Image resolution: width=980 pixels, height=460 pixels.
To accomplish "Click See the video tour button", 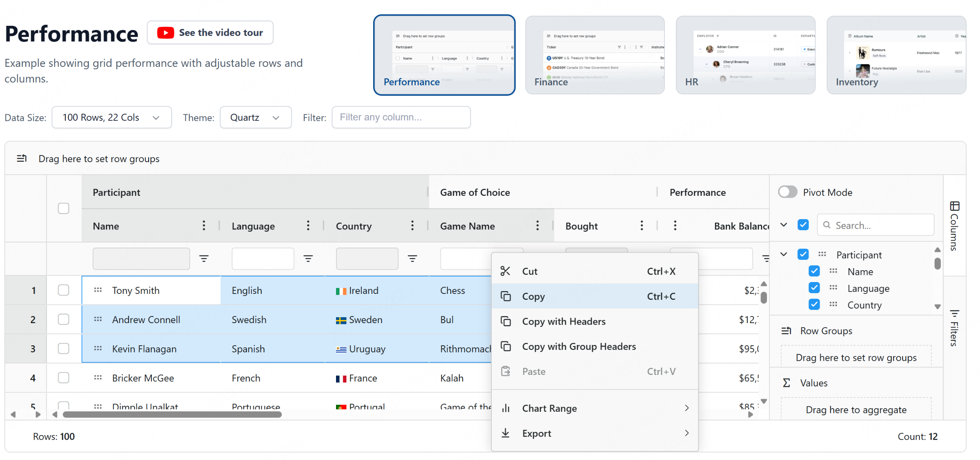I will tap(210, 32).
